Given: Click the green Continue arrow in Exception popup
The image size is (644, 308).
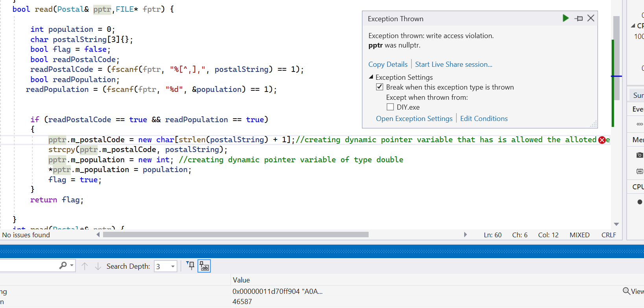Looking at the screenshot, I should [x=566, y=18].
